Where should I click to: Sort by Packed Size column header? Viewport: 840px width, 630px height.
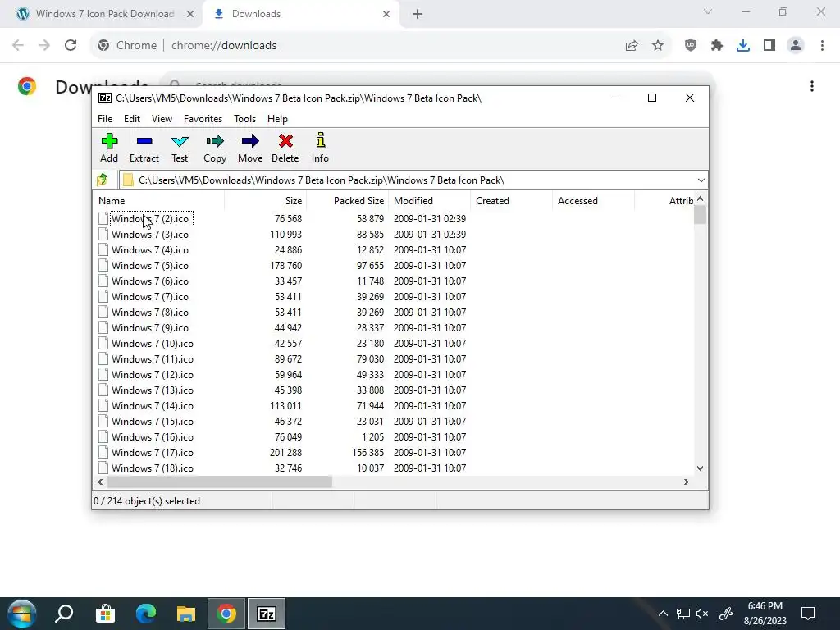348,201
